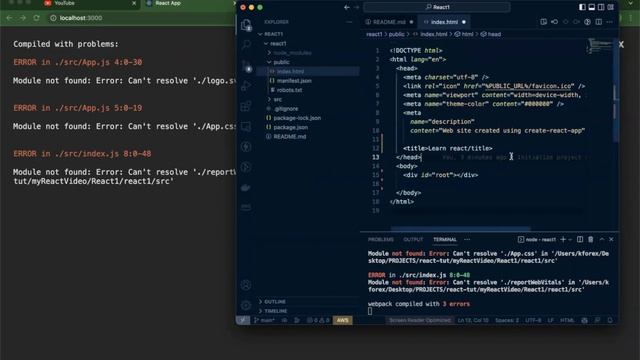640x360 pixels.
Task: Open the Explorer view in activity bar
Action: point(246,25)
